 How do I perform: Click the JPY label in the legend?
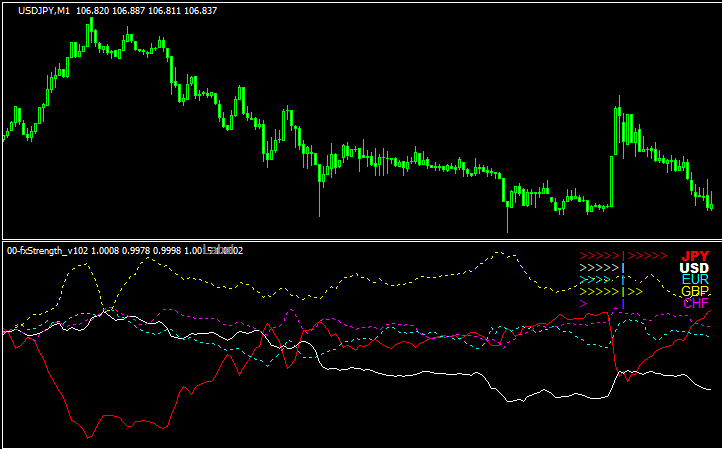point(695,256)
